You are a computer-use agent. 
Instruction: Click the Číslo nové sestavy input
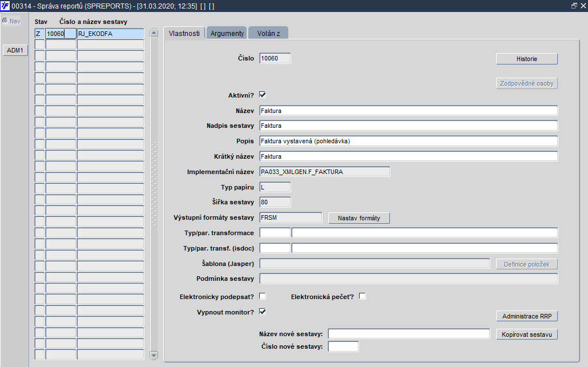[343, 346]
